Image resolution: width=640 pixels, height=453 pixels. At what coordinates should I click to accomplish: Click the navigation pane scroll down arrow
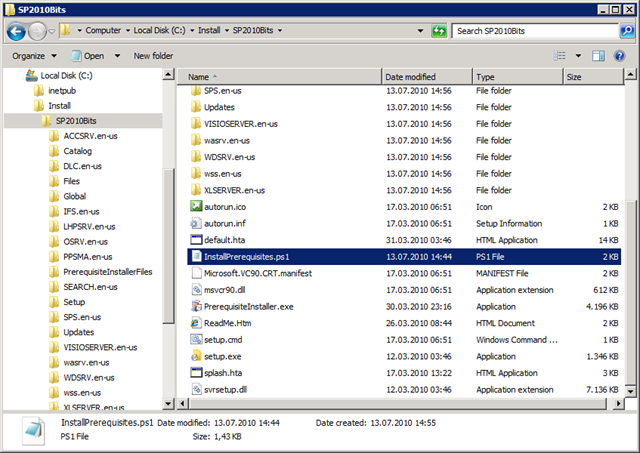[x=168, y=404]
